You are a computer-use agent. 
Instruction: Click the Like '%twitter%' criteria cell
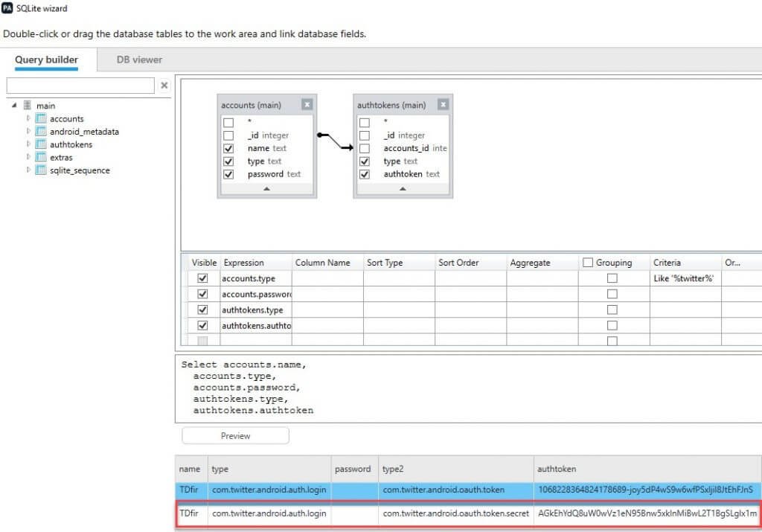pyautogui.click(x=685, y=278)
